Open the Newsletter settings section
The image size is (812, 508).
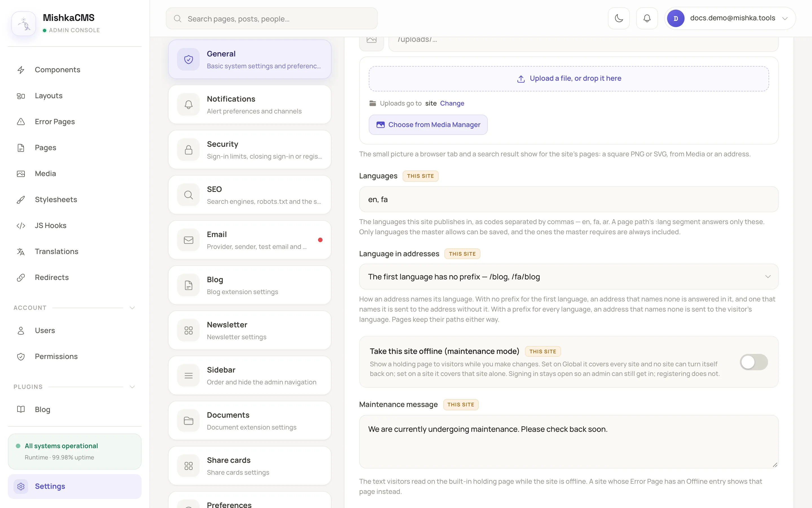tap(250, 330)
